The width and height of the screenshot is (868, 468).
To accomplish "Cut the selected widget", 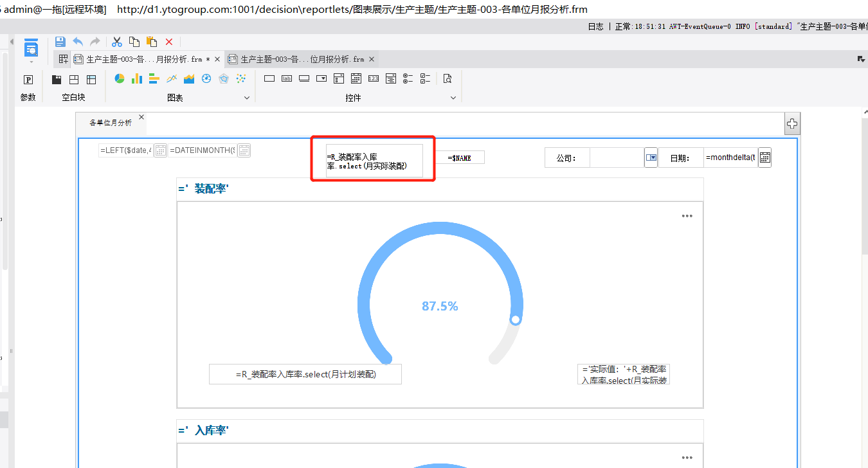I will (x=117, y=42).
